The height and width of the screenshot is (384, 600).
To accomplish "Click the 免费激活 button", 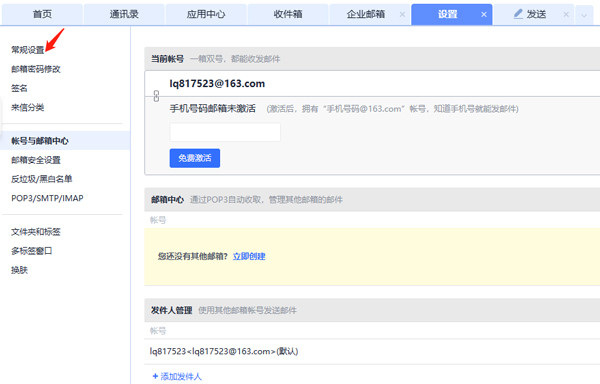I will coord(195,158).
